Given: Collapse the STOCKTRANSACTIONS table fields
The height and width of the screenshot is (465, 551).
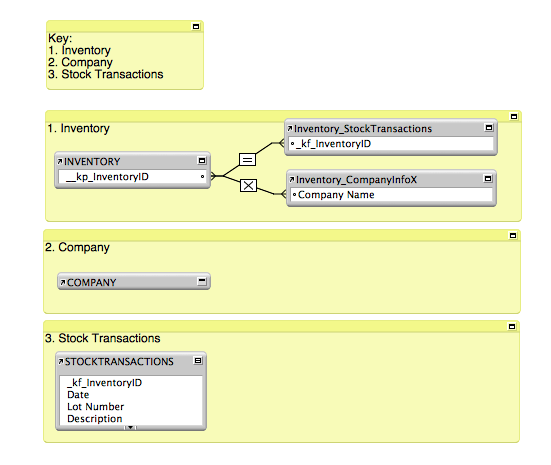Looking at the screenshot, I should point(198,361).
